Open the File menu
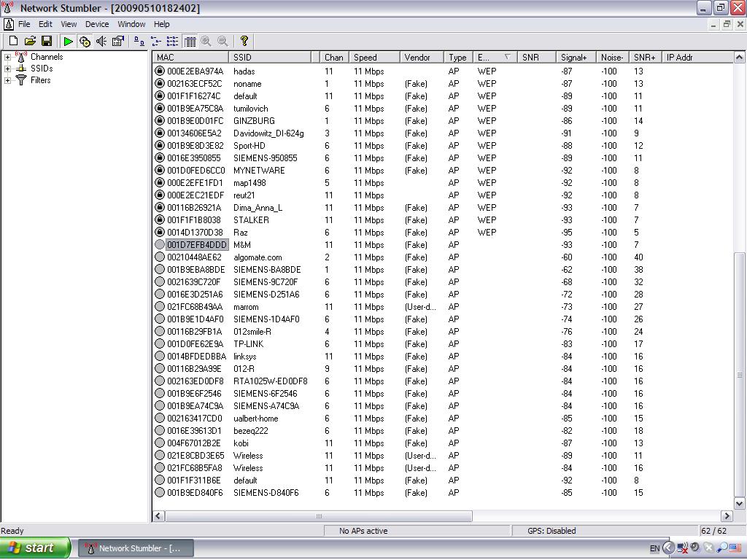This screenshot has height=560, width=747. click(x=24, y=24)
